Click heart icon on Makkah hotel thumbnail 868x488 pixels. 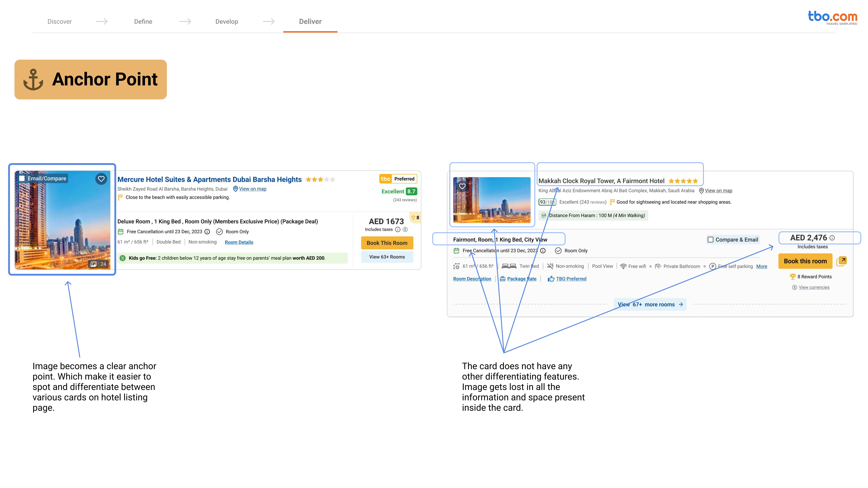click(462, 186)
